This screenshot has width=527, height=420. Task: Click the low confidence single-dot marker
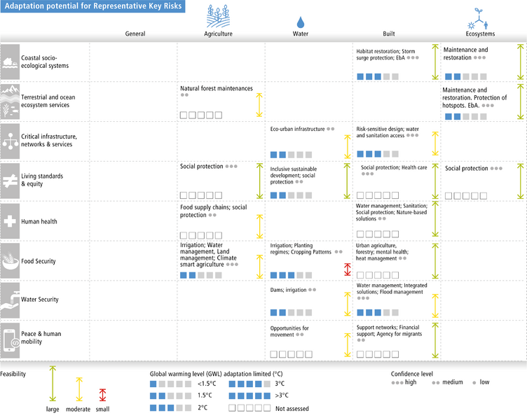(474, 383)
